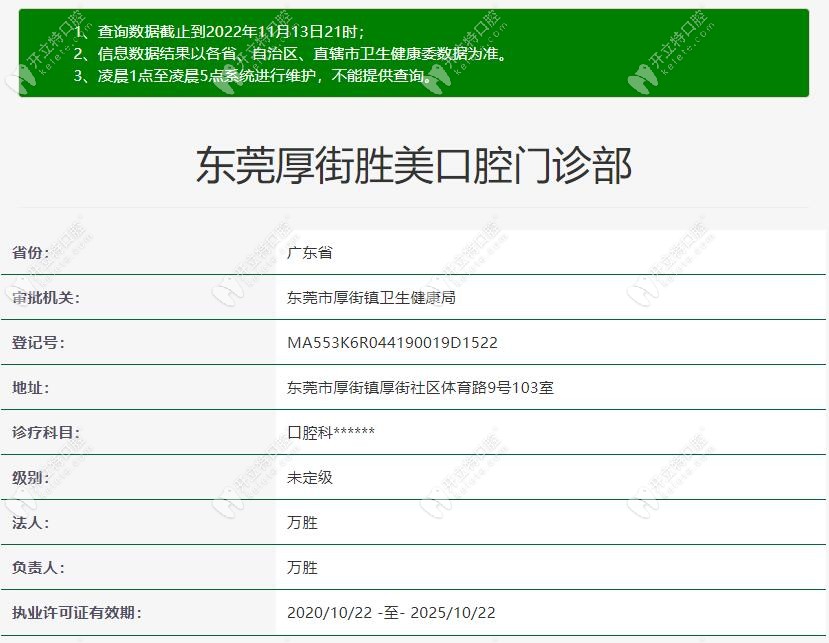Click the 审批机关 label
This screenshot has height=643, width=829.
click(x=46, y=297)
